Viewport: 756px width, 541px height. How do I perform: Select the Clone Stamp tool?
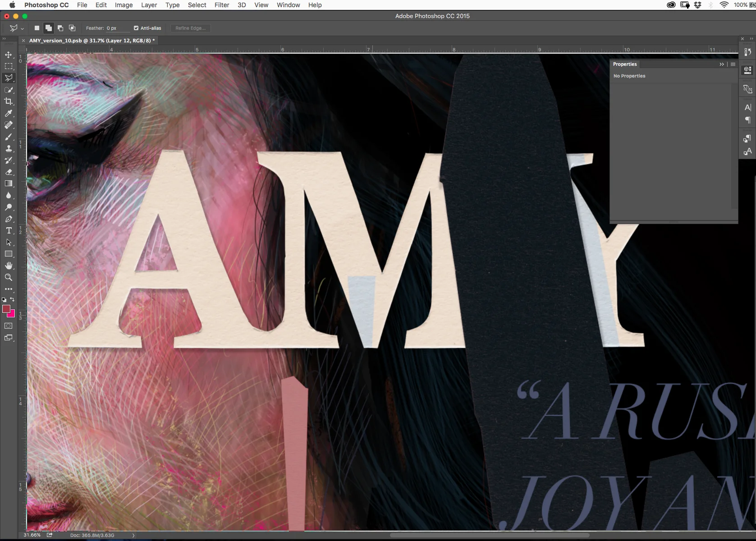[x=9, y=148]
